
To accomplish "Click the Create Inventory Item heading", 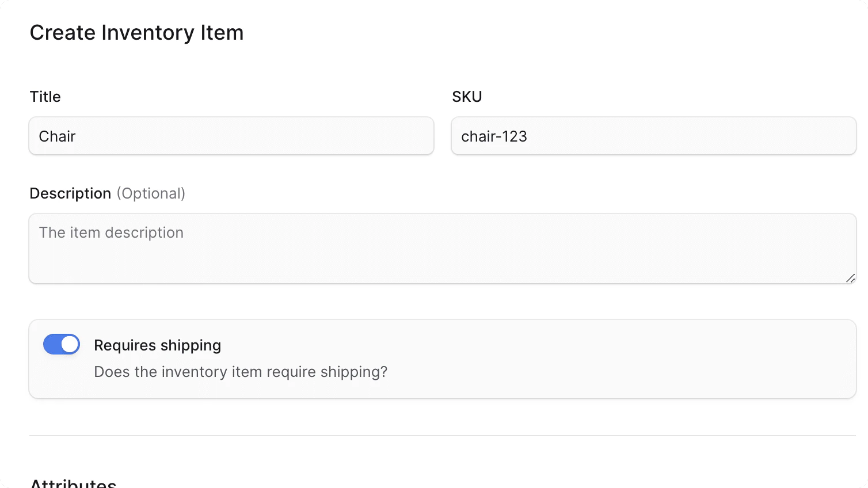I will pos(136,33).
